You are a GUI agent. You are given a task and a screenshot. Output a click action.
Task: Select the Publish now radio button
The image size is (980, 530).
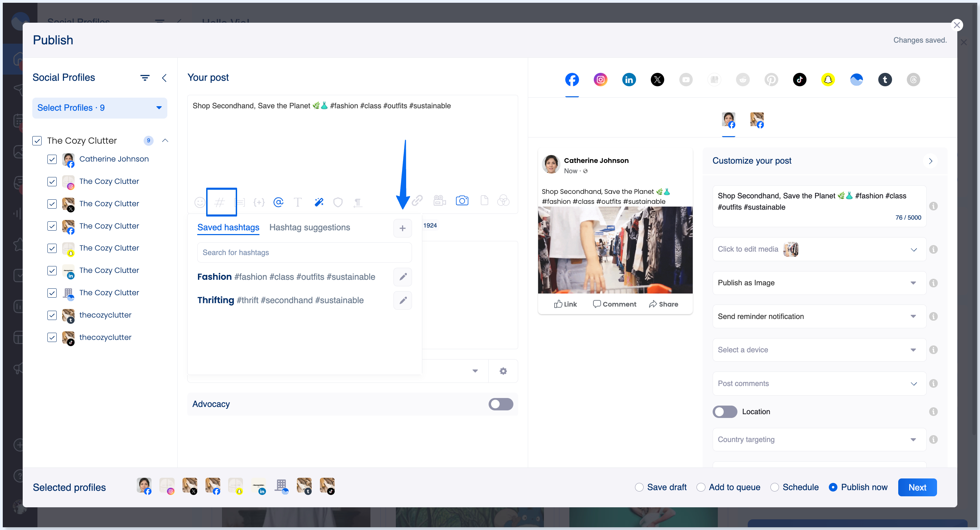pos(833,487)
